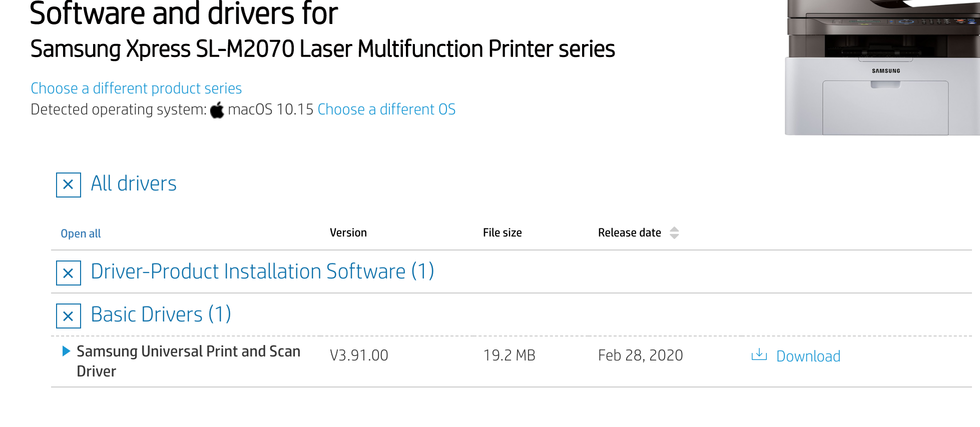Screen dimensions: 980x427
Task: Click the Apple logo icon
Action: pyautogui.click(x=217, y=110)
